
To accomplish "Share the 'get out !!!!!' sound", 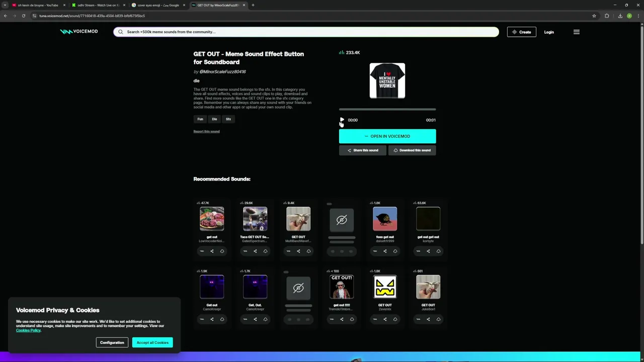I will point(342,319).
